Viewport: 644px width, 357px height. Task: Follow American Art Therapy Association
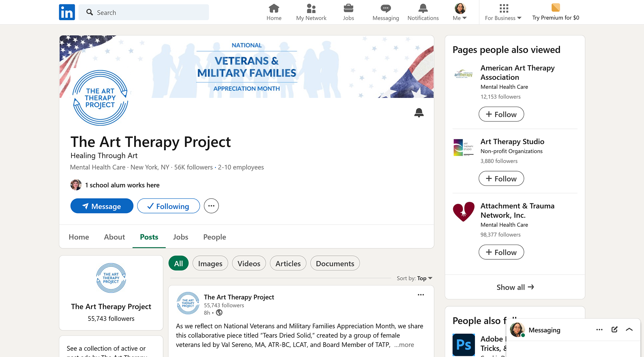pyautogui.click(x=501, y=114)
